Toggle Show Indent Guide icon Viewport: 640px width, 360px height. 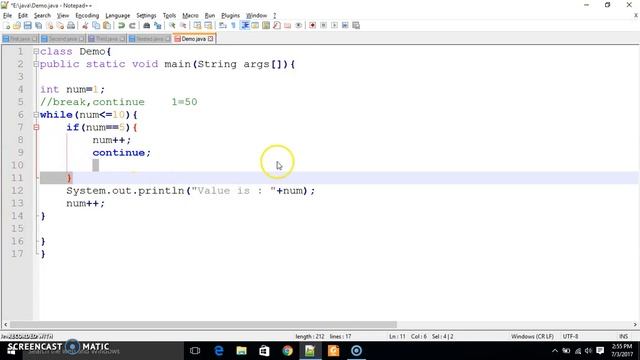point(245,25)
